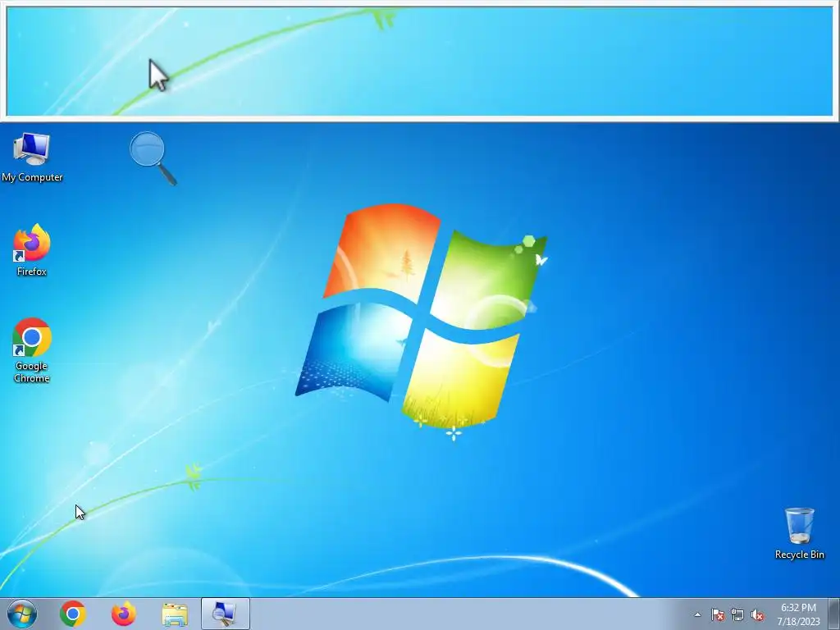Click the muted volume speaker icon

click(x=757, y=614)
